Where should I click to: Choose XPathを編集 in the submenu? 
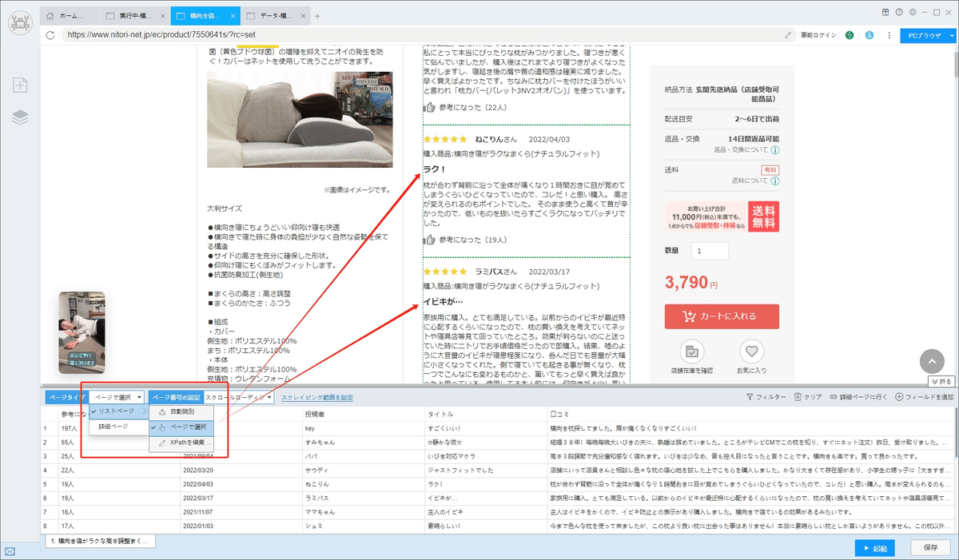click(181, 442)
